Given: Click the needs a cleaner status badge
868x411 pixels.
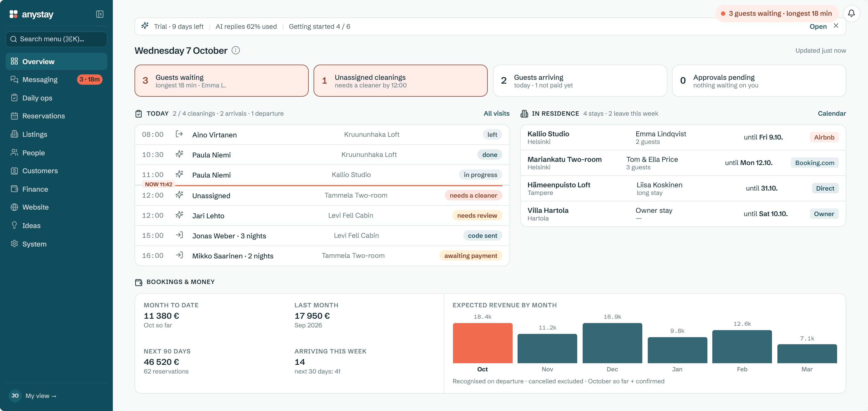Looking at the screenshot, I should click(x=473, y=195).
